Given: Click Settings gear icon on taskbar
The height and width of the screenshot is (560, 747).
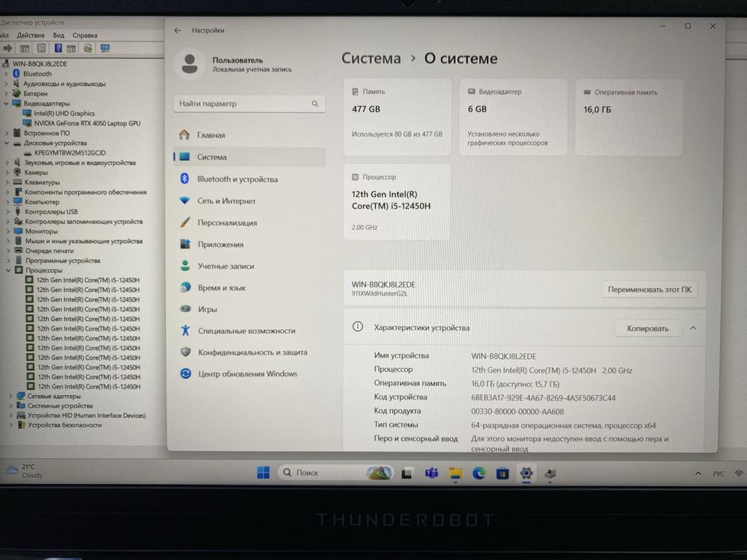Looking at the screenshot, I should (x=526, y=473).
